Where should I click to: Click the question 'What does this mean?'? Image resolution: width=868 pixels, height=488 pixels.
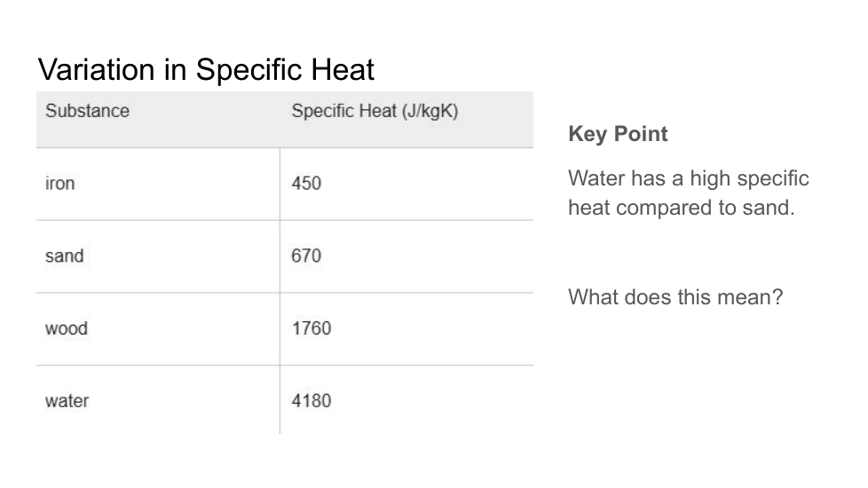pyautogui.click(x=675, y=297)
